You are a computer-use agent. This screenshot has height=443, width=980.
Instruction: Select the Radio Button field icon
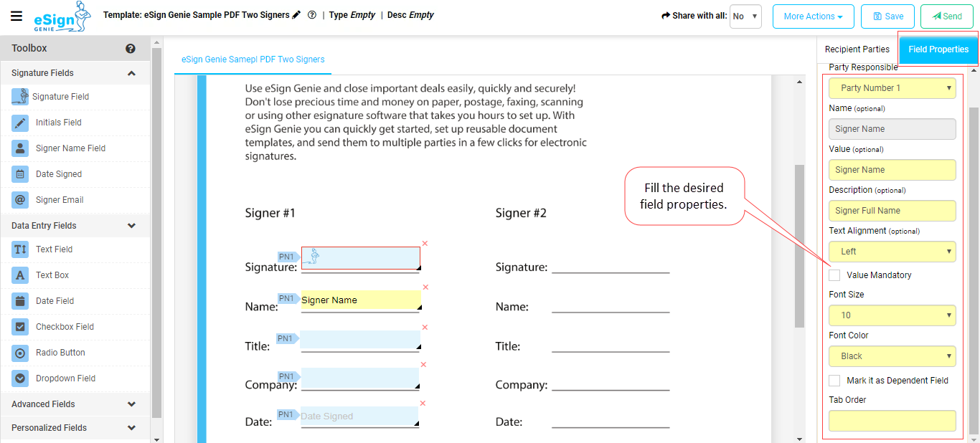[x=21, y=353]
